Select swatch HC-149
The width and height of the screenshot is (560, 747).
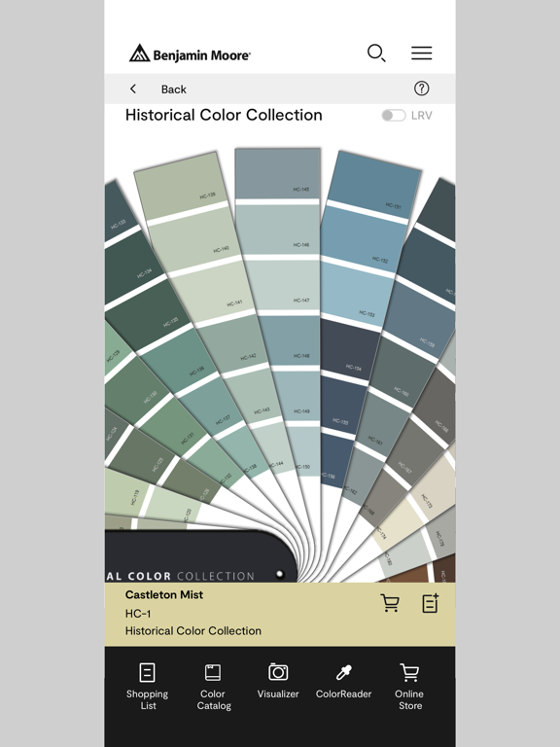298,396
